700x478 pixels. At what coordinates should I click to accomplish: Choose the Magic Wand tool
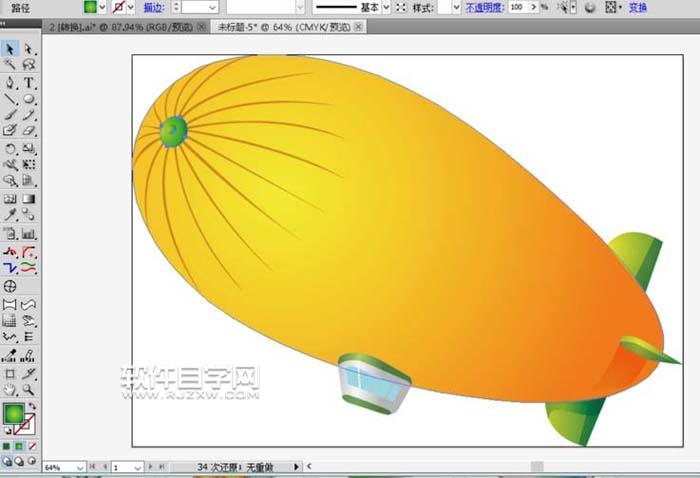(x=10, y=65)
